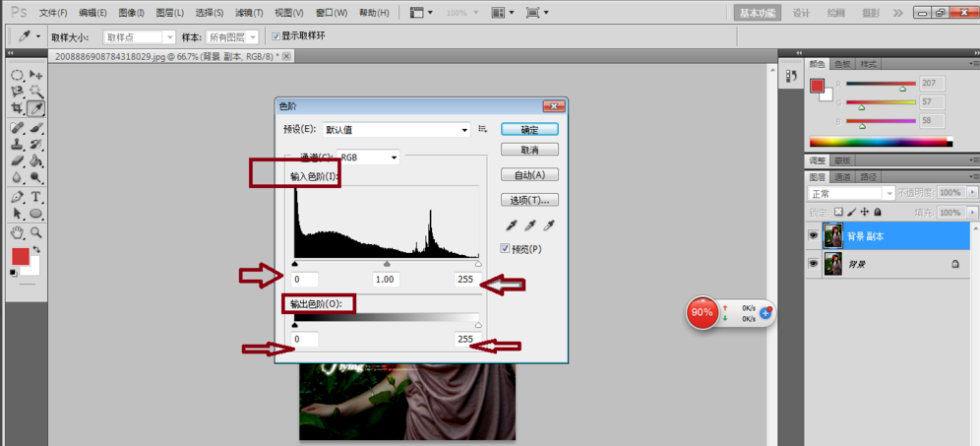Screen dimensions: 980x446
Task: Select the Crop tool
Action: coord(18,108)
